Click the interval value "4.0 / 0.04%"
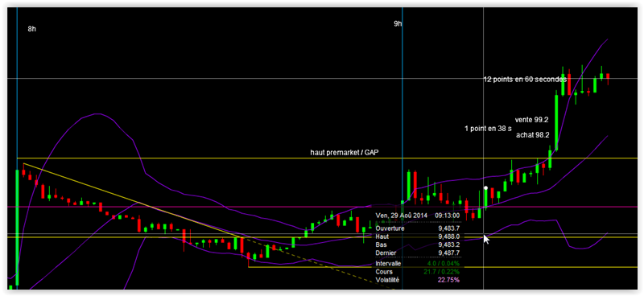644x296 pixels. pos(444,264)
